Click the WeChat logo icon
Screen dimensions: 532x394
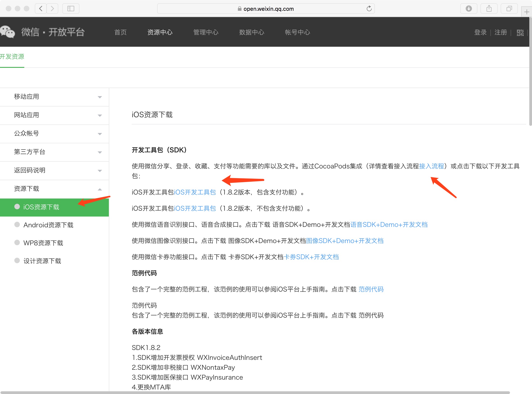pyautogui.click(x=7, y=32)
